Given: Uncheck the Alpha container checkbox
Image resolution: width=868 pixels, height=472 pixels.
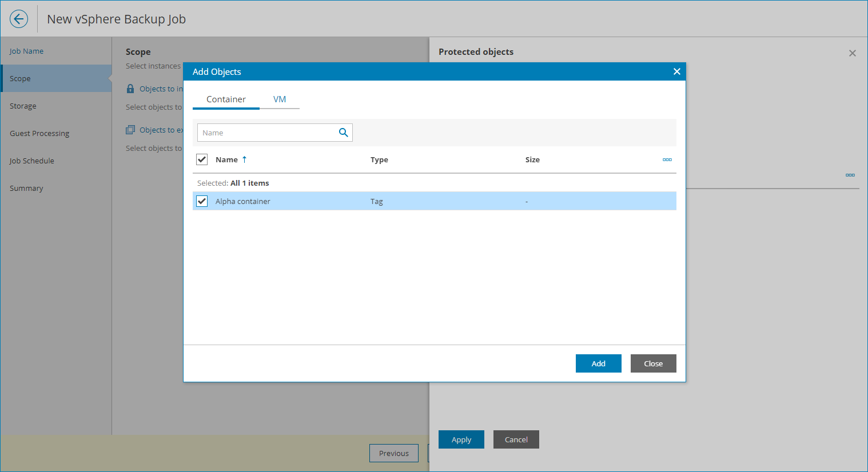Looking at the screenshot, I should 202,201.
